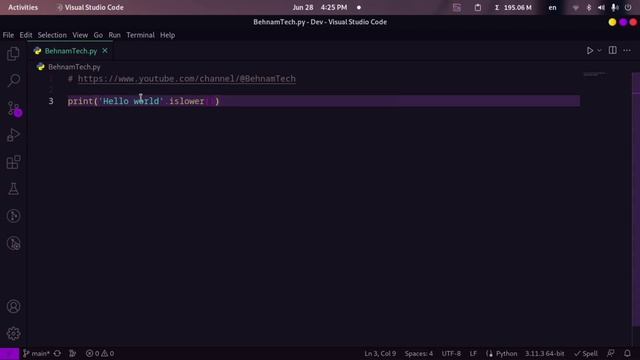Click the Git Graph icon in status bar
This screenshot has height=360, width=640.
click(x=73, y=353)
